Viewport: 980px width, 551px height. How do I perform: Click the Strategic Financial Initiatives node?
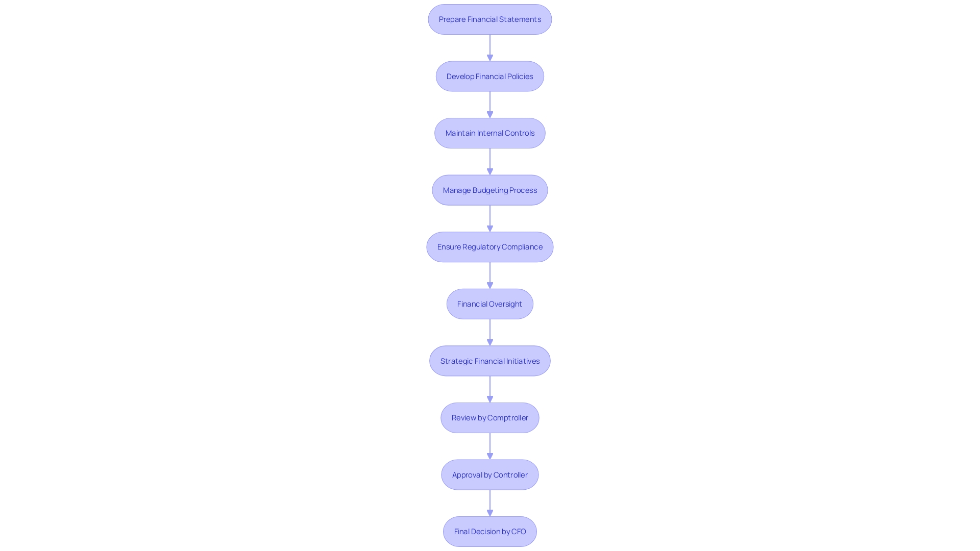pyautogui.click(x=490, y=361)
